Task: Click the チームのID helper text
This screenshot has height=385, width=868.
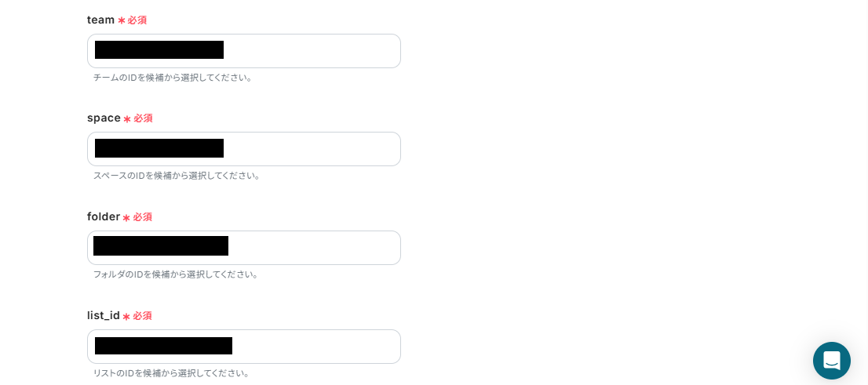Action: (x=173, y=78)
